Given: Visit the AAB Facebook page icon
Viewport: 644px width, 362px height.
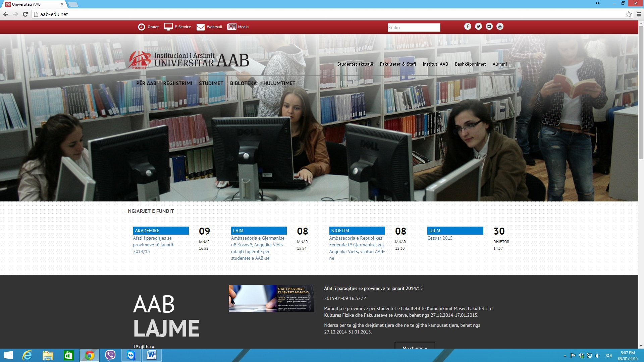Looking at the screenshot, I should click(468, 26).
